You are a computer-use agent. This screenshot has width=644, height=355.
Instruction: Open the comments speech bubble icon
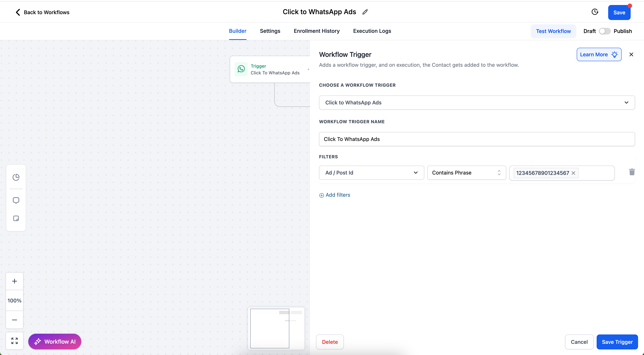tap(16, 200)
